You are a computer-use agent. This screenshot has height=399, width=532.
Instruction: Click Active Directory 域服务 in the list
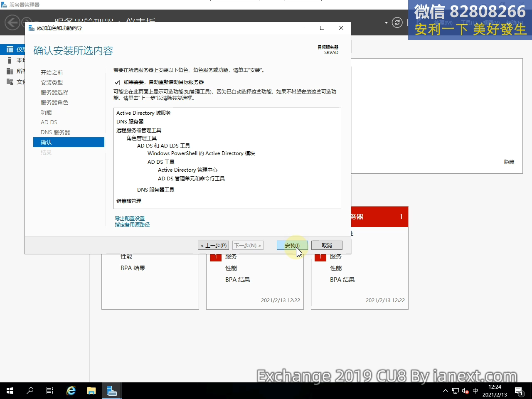(x=143, y=113)
